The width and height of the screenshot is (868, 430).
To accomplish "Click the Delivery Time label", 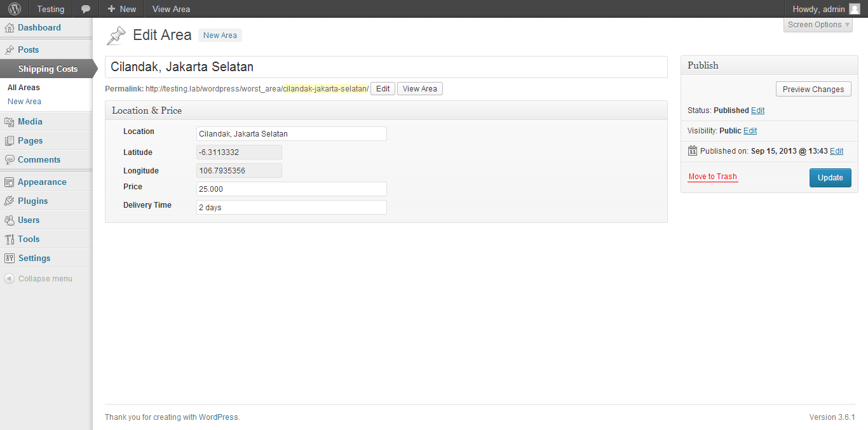I will click(x=147, y=205).
